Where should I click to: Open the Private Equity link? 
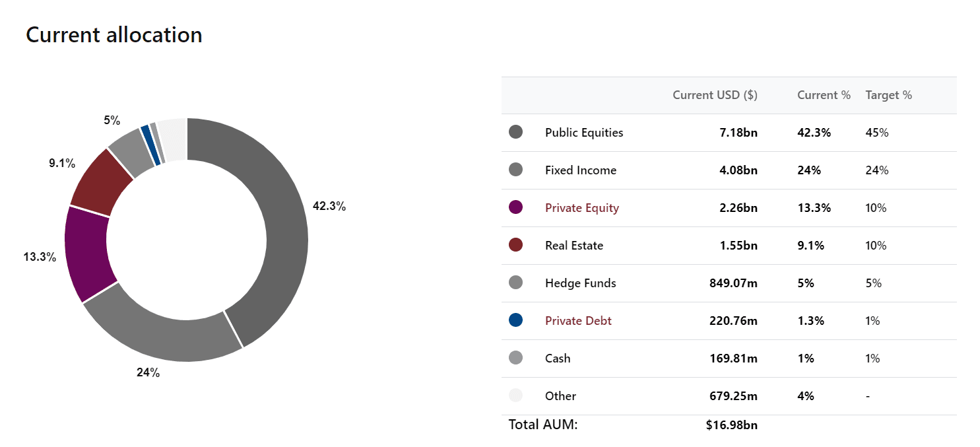pos(582,208)
